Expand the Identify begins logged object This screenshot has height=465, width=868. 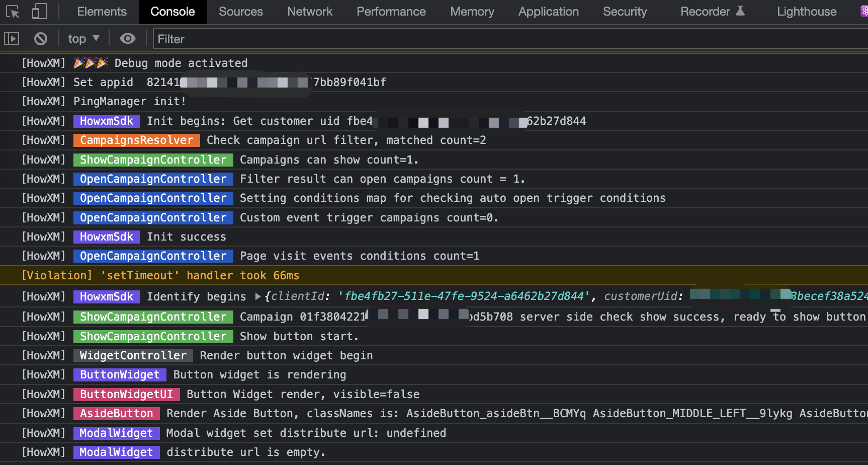tap(258, 296)
